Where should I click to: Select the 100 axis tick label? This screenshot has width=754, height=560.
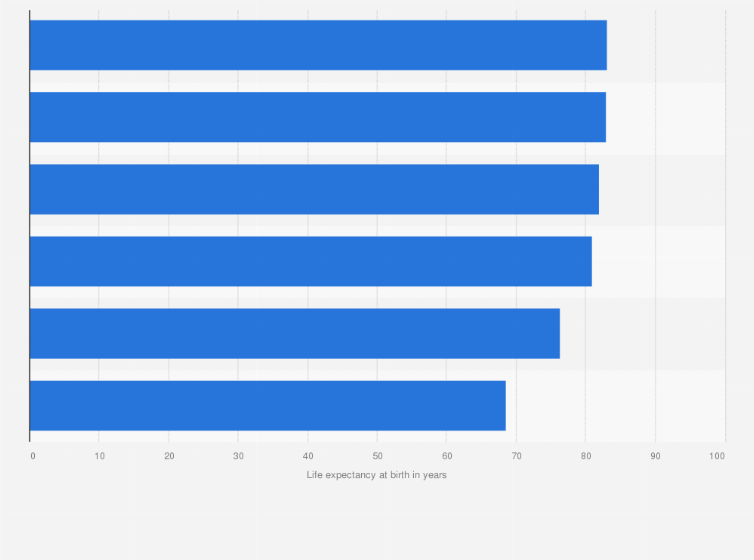(x=717, y=456)
